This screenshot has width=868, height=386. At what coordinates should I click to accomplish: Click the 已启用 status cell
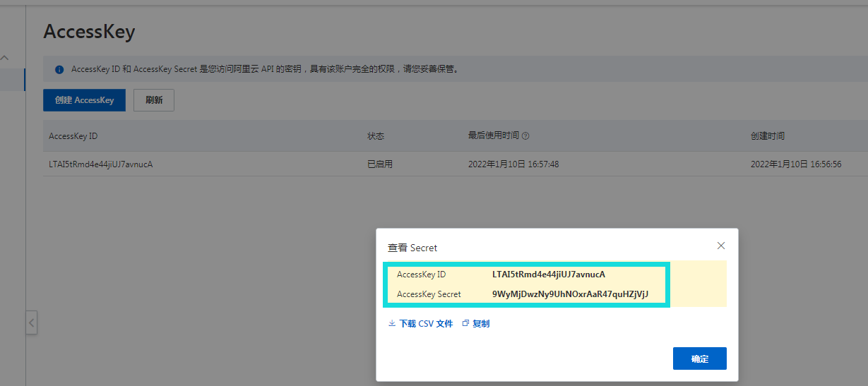point(380,164)
